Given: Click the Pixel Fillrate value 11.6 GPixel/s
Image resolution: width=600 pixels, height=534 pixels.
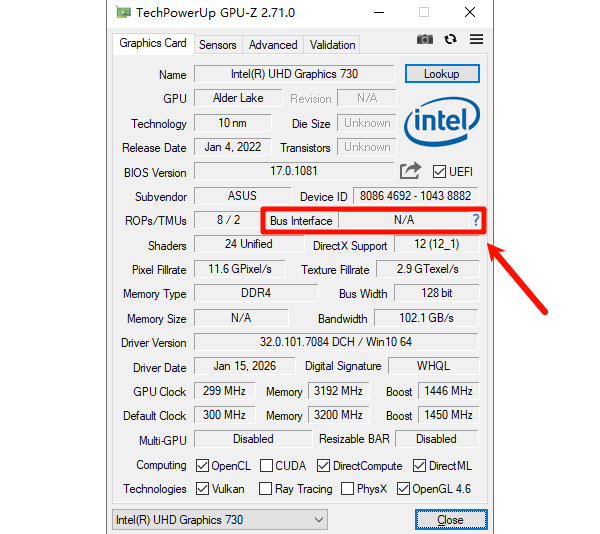Looking at the screenshot, I should (240, 269).
